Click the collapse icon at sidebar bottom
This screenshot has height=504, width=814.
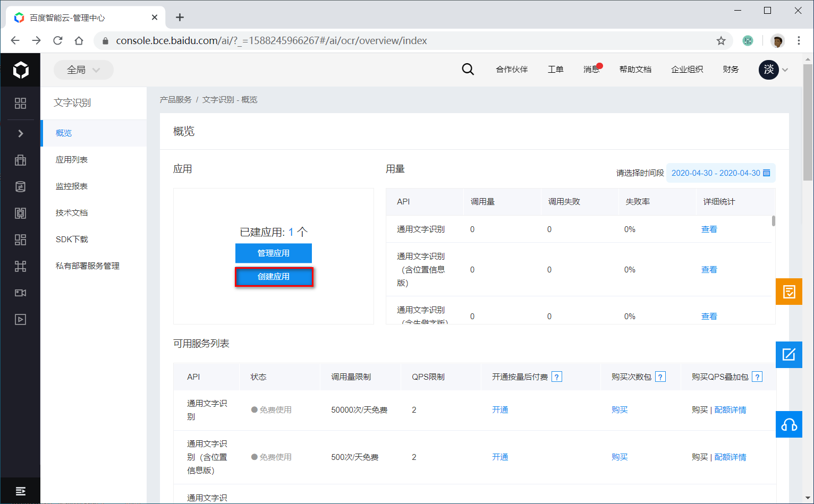point(20,491)
